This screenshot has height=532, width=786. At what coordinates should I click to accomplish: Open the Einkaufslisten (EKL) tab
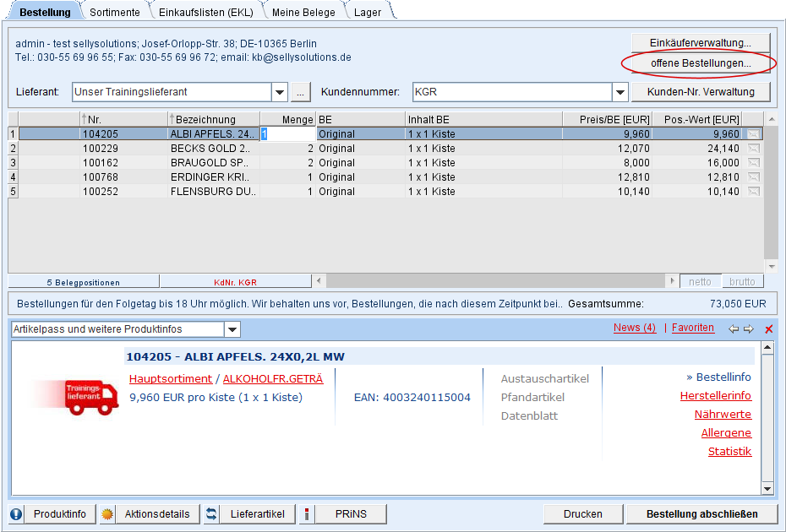pyautogui.click(x=205, y=12)
